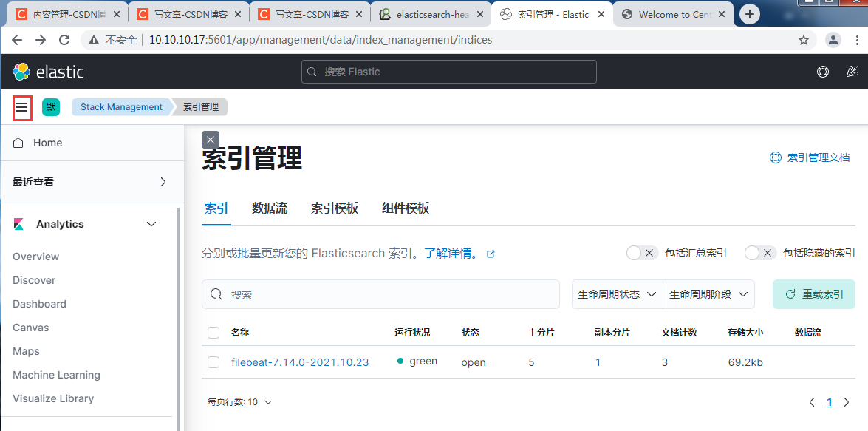Click the Analytics Kibana logo icon
The image size is (868, 431).
pyautogui.click(x=18, y=224)
